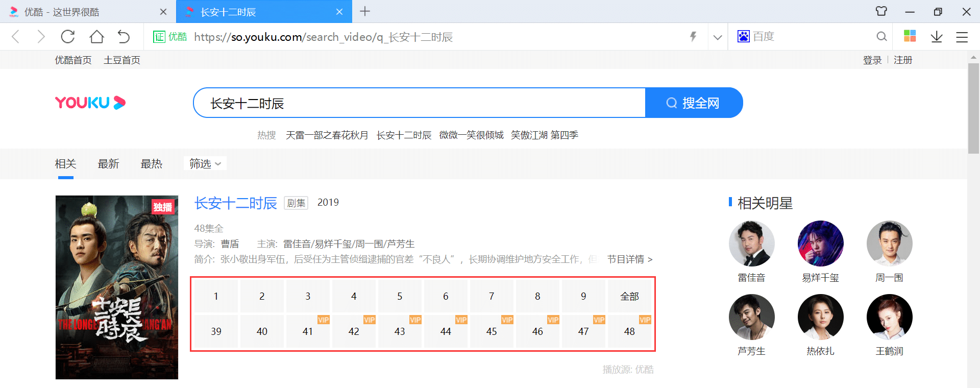
Task: Click the lightning speed mode icon
Action: [x=693, y=37]
